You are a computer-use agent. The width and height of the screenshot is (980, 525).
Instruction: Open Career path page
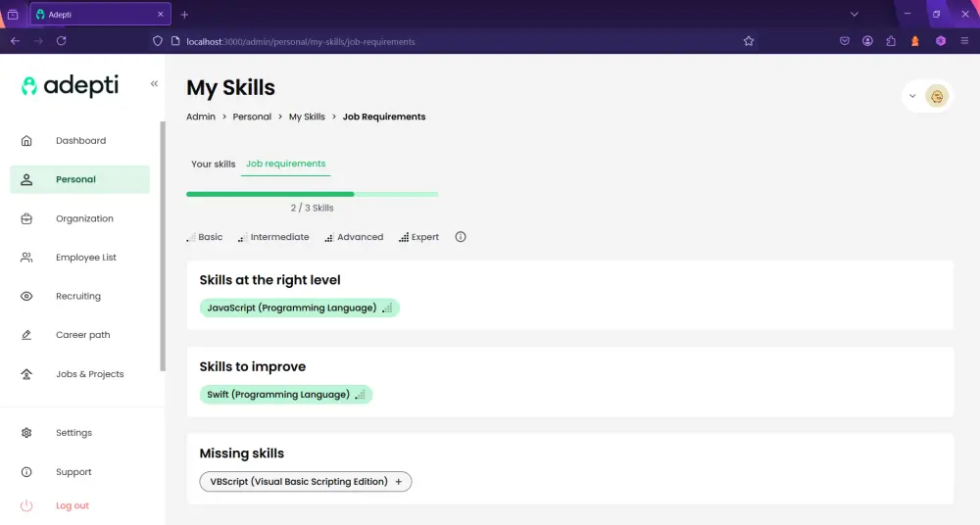(x=80, y=335)
